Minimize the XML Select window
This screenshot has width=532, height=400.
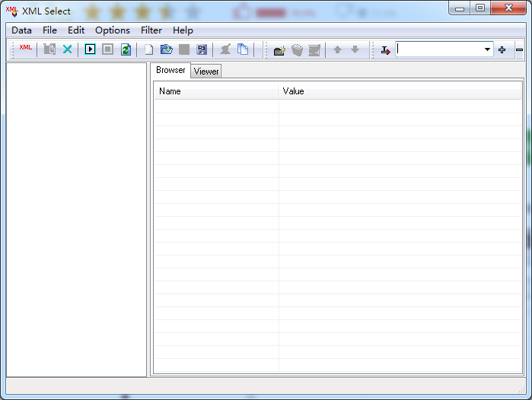pyautogui.click(x=460, y=8)
